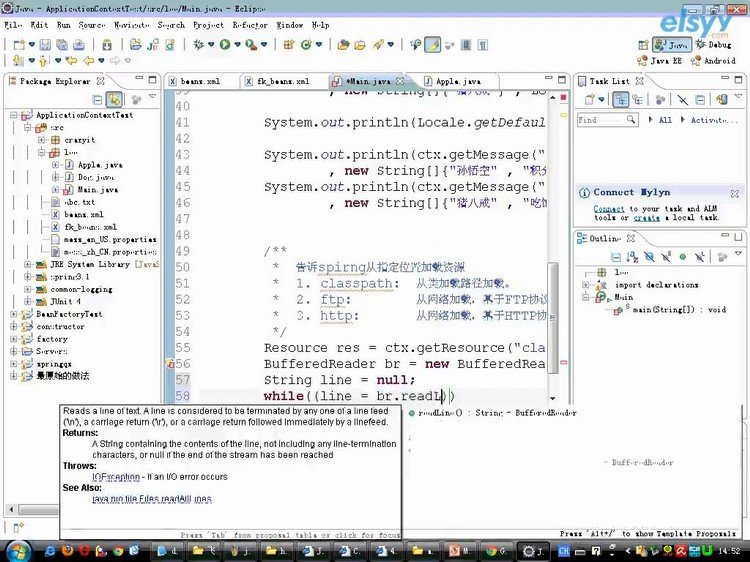Viewport: 750px width, 562px height.
Task: Open the File menu
Action: (13, 25)
